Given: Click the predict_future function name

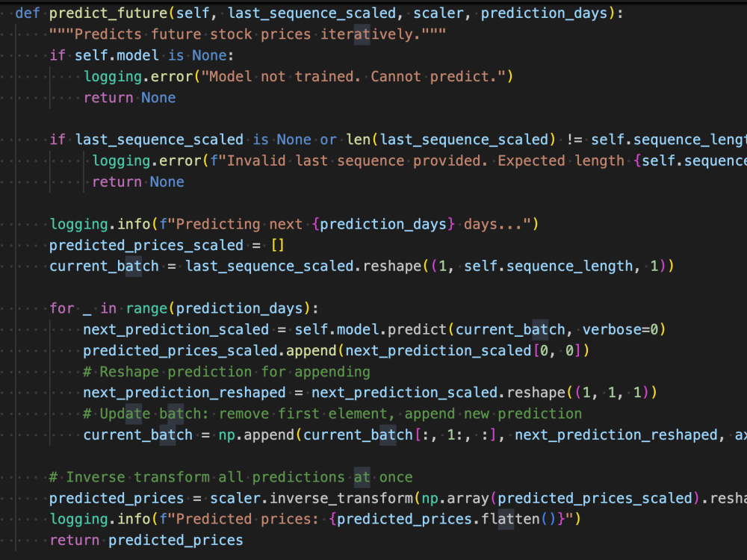Looking at the screenshot, I should tap(108, 13).
